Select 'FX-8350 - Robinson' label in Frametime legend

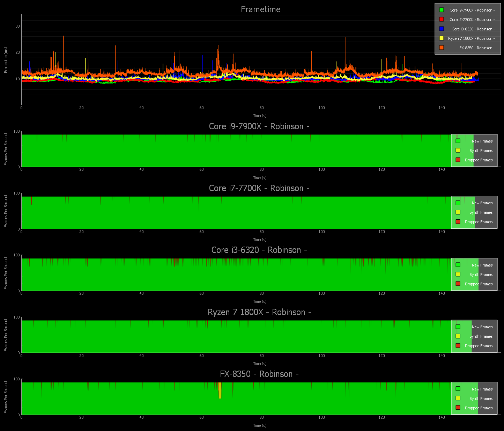point(477,48)
